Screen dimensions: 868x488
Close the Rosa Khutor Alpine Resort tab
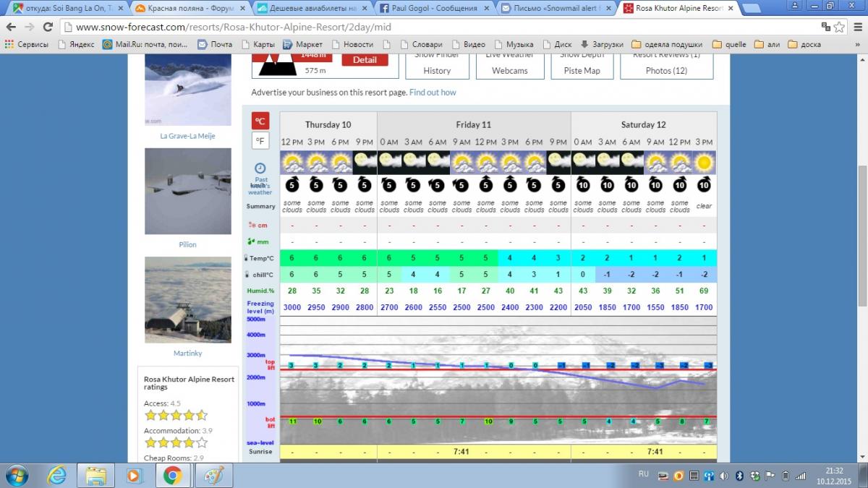point(730,8)
